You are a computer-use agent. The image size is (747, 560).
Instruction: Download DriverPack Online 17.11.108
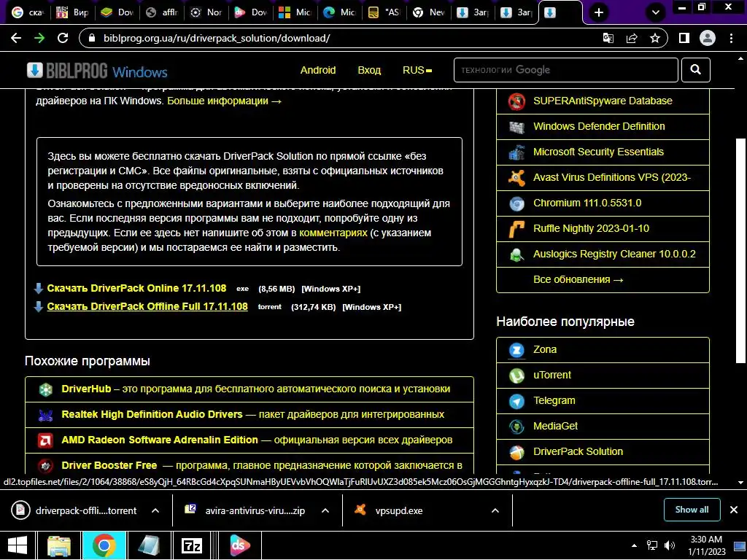pyautogui.click(x=136, y=288)
